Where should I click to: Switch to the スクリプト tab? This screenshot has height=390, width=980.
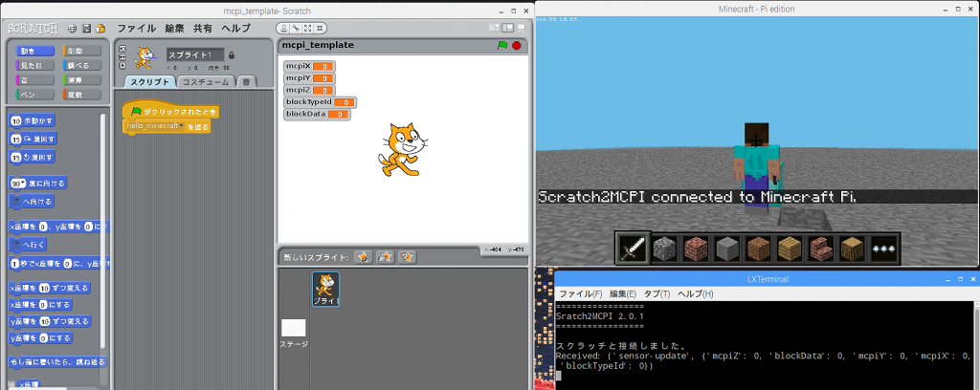click(x=149, y=82)
